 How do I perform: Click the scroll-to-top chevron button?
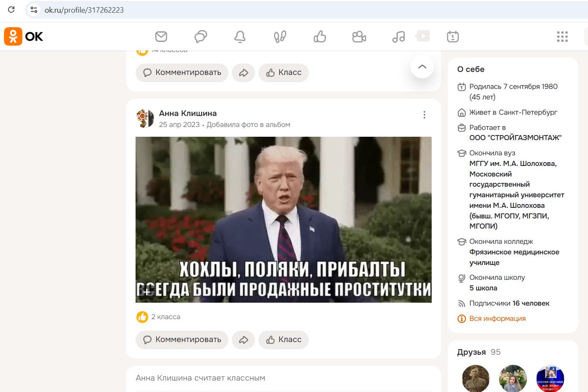pyautogui.click(x=422, y=67)
